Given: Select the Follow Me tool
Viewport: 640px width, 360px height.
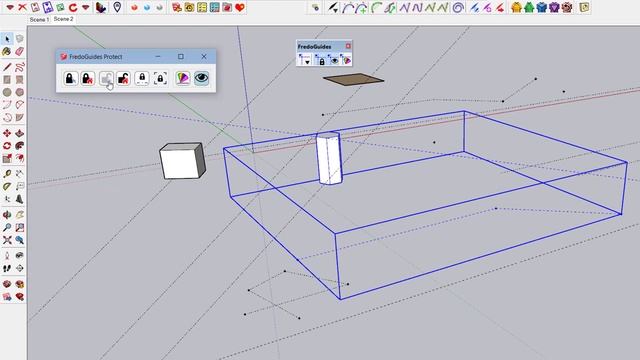Looking at the screenshot, I should pos(20,146).
